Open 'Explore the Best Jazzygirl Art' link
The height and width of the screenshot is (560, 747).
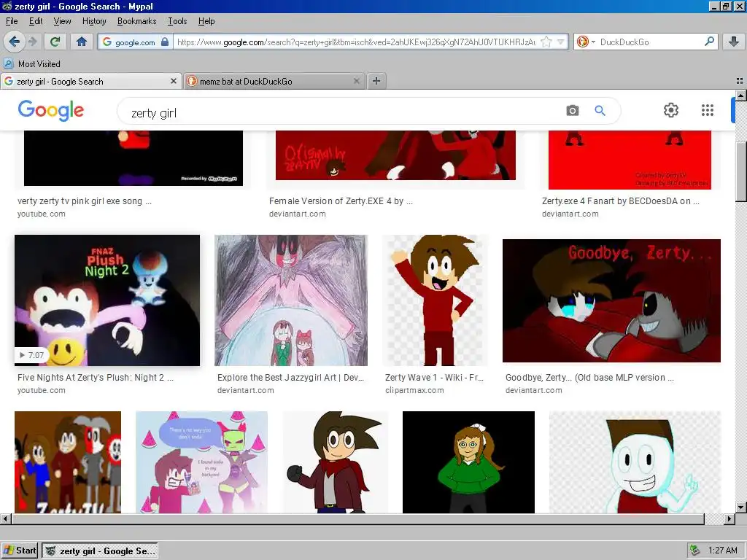pos(290,378)
